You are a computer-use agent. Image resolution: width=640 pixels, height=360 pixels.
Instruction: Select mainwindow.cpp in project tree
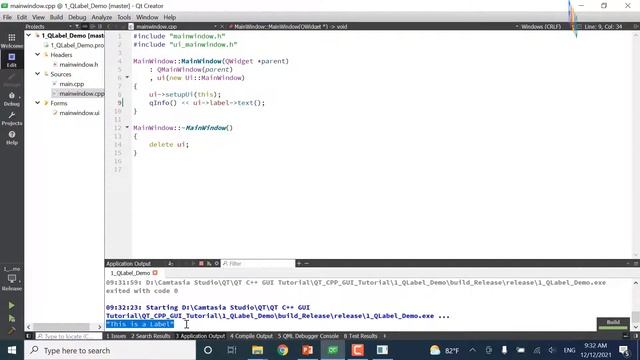point(82,93)
